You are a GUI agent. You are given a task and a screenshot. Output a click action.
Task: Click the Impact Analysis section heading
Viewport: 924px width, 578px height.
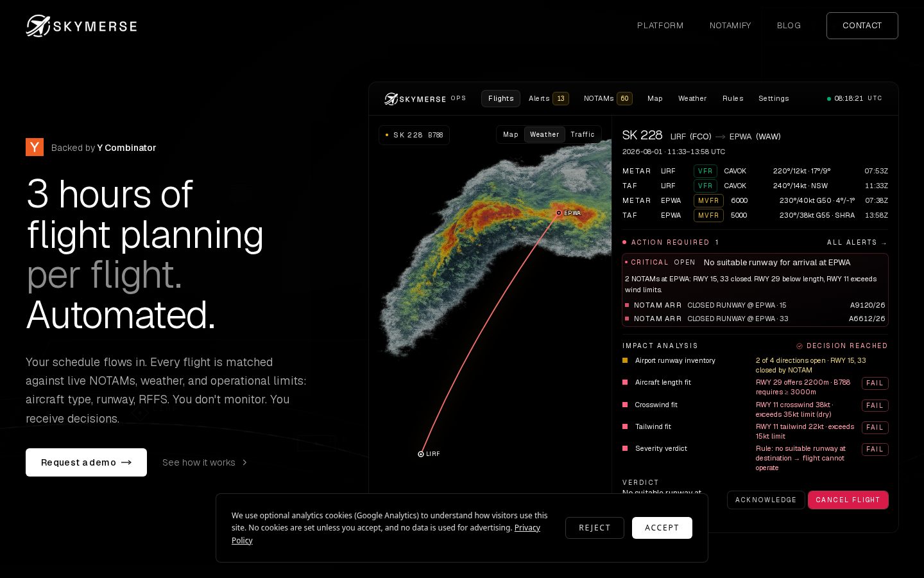pyautogui.click(x=660, y=346)
